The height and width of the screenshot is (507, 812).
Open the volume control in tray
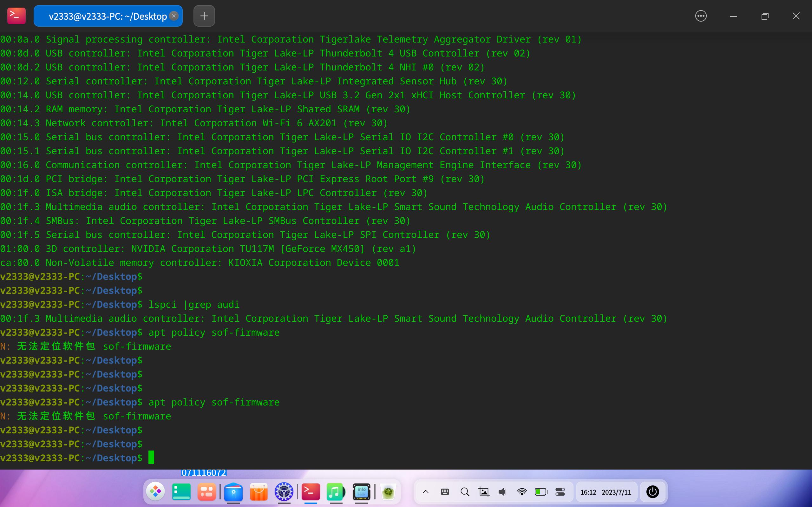(x=502, y=492)
